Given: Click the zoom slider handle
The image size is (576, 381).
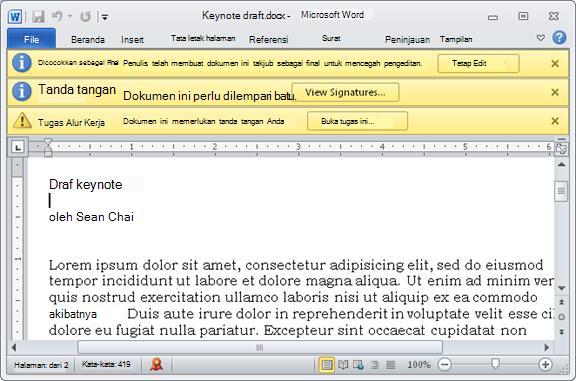Looking at the screenshot, I should coord(495,364).
